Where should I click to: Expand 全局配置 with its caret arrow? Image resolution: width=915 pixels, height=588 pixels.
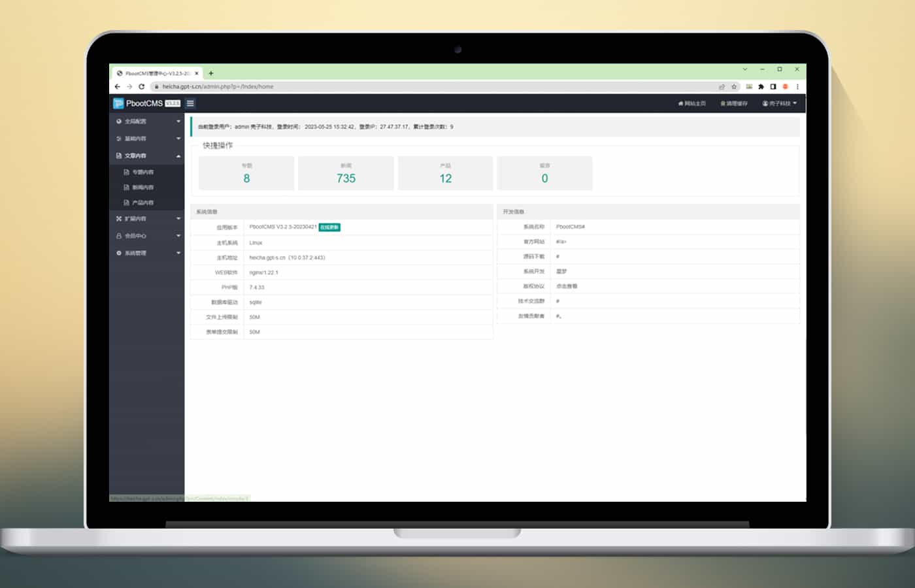(x=178, y=122)
